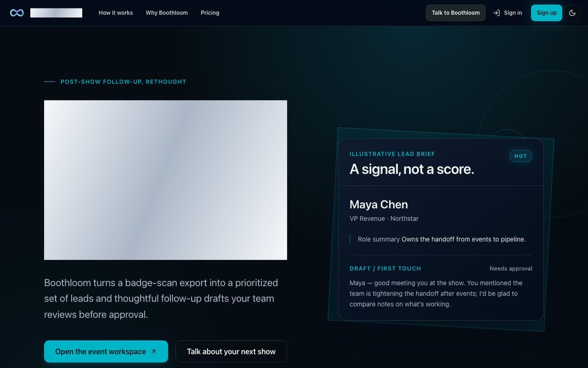The width and height of the screenshot is (588, 368).
Task: Select the Maya Chen lead name
Action: coord(379,204)
